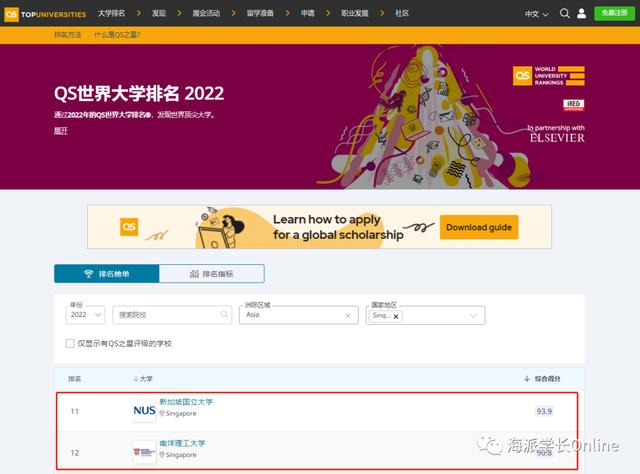Open the search magnifier in header

(564, 13)
